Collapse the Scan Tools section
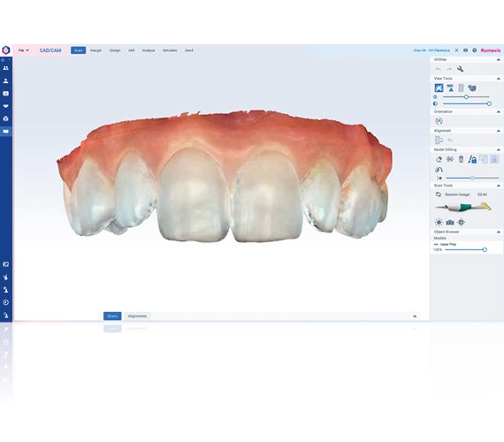The width and height of the screenshot is (504, 442). (499, 186)
